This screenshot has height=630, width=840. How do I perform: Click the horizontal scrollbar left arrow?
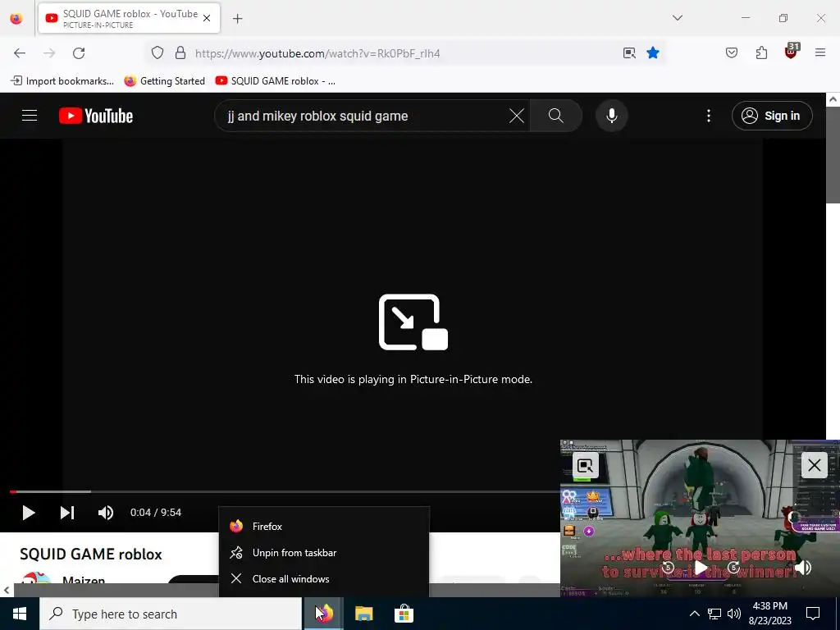click(x=7, y=591)
